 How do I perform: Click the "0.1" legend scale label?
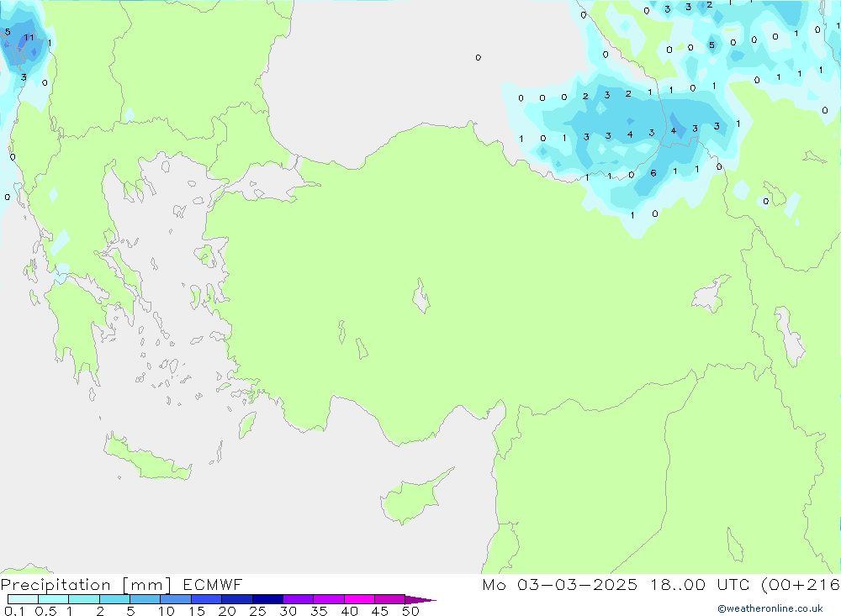coord(13,611)
